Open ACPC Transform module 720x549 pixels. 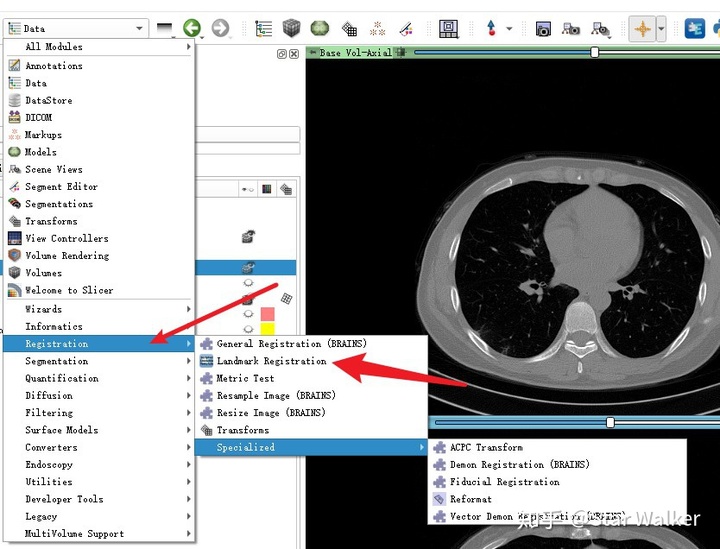tap(557, 447)
